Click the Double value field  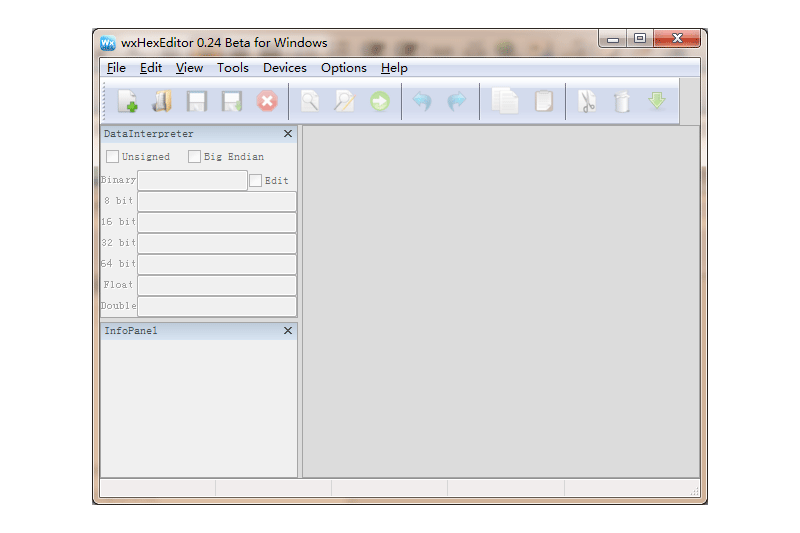[217, 306]
